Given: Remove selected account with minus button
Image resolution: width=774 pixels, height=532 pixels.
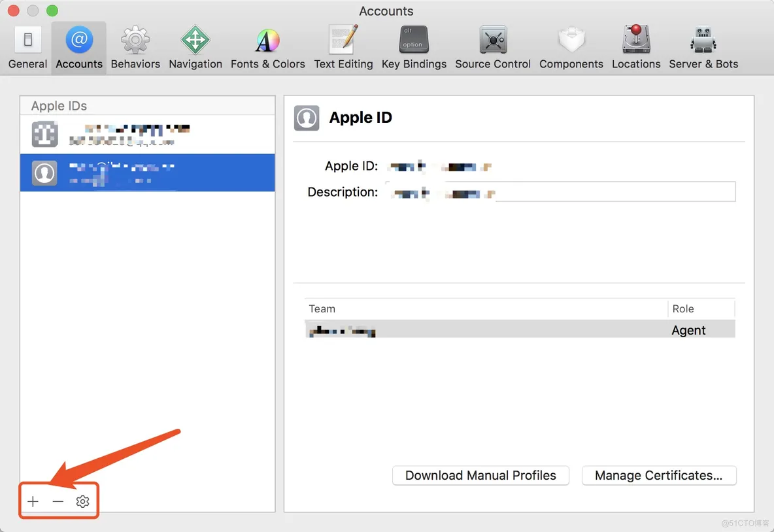Looking at the screenshot, I should (58, 501).
